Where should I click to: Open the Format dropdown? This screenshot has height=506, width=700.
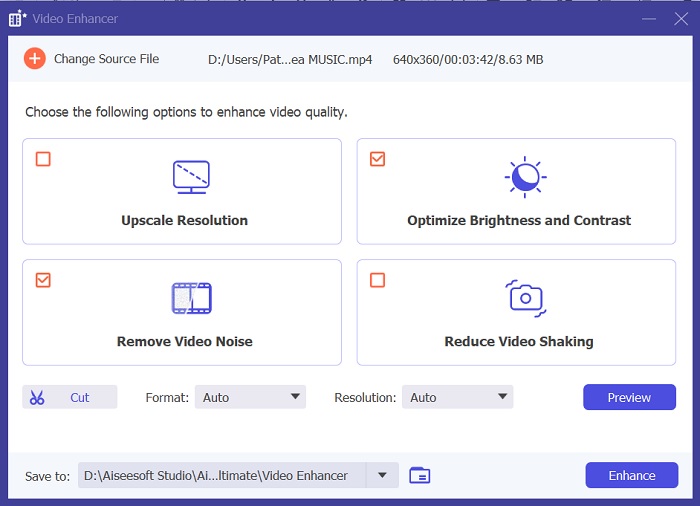[x=251, y=397]
